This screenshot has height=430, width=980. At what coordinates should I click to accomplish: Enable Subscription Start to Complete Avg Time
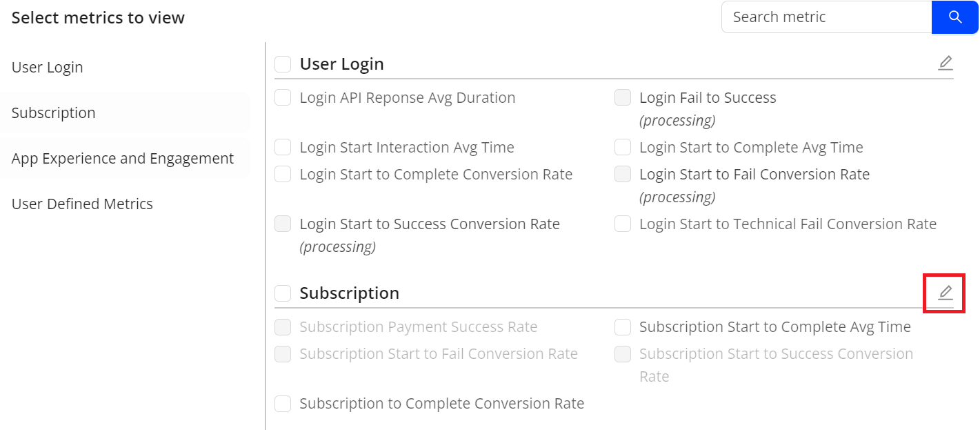(623, 327)
